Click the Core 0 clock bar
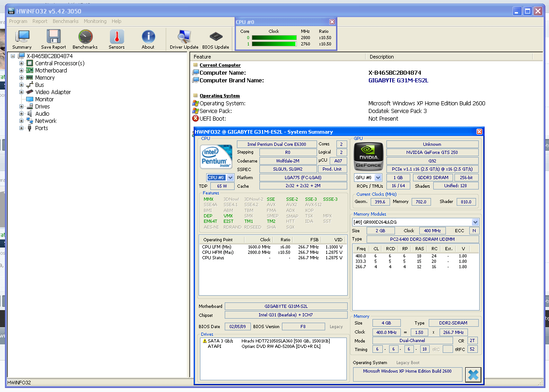The image size is (549, 392). (x=273, y=38)
